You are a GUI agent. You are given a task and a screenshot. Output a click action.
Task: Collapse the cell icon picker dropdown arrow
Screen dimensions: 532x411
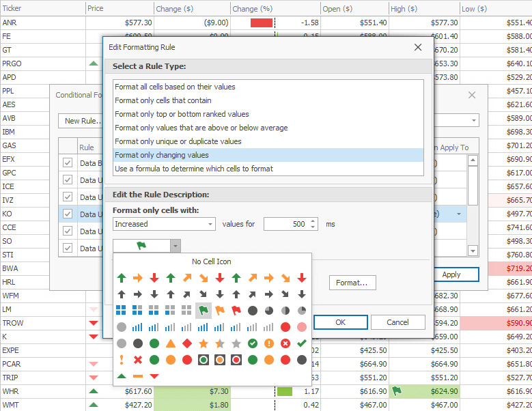(x=176, y=246)
